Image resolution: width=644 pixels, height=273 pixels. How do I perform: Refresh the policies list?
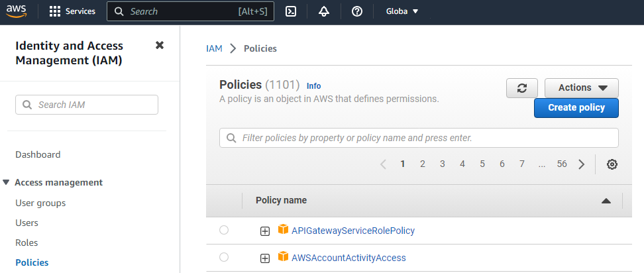[x=522, y=88]
